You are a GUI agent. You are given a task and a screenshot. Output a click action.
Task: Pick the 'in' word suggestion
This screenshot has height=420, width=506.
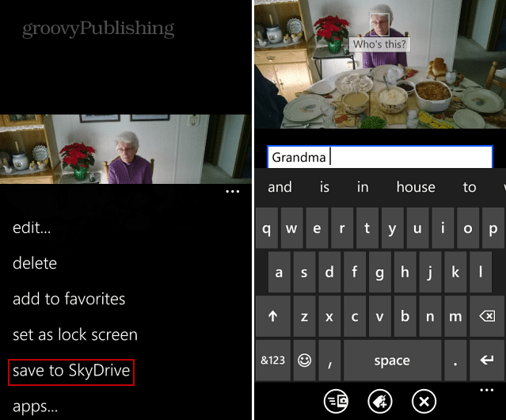[x=363, y=187]
